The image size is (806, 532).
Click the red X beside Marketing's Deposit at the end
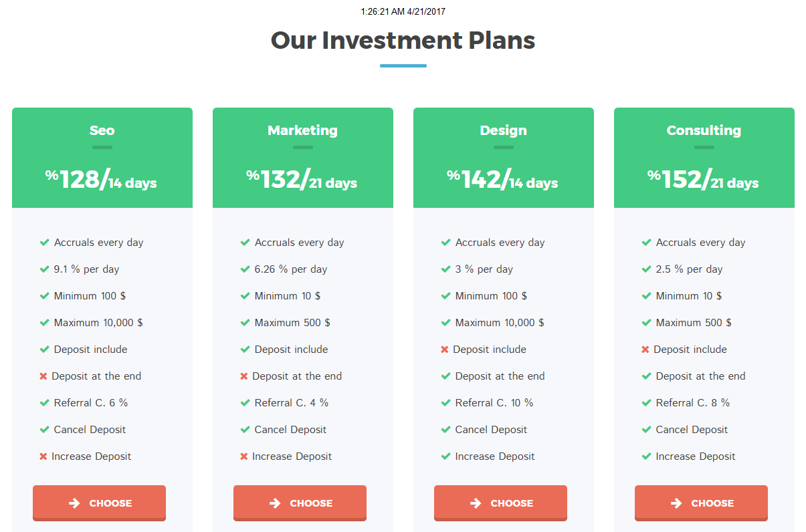click(244, 376)
